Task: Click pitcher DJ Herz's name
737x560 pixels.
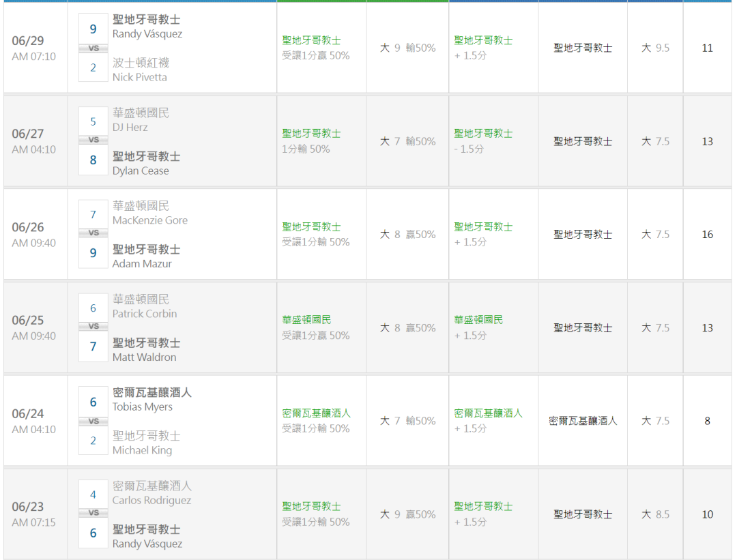Action: (x=130, y=128)
